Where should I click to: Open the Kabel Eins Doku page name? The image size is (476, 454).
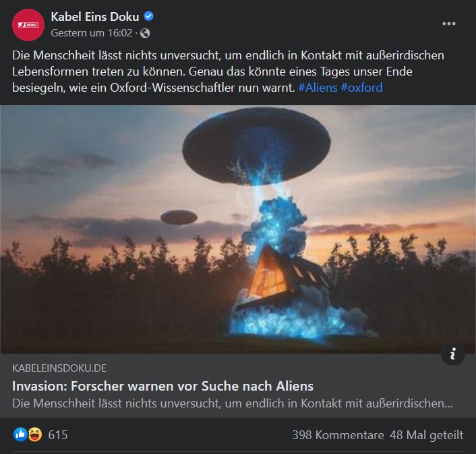94,17
